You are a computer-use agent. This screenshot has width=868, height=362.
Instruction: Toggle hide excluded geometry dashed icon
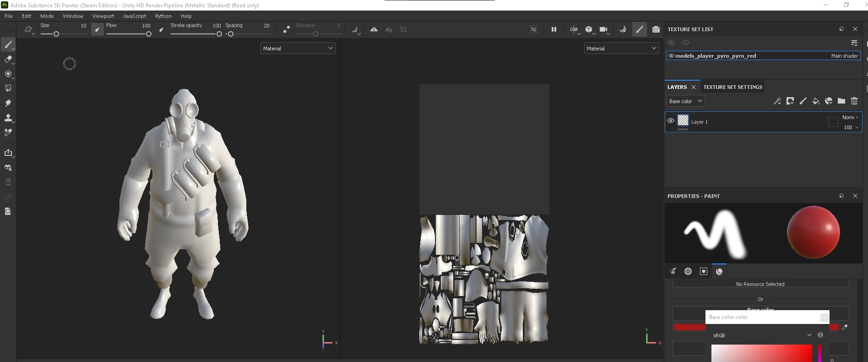point(534,29)
